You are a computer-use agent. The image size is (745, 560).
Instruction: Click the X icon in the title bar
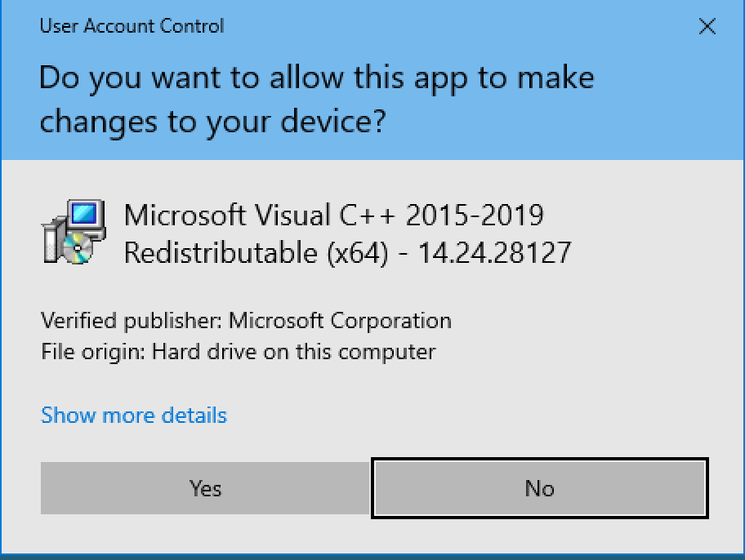[707, 26]
